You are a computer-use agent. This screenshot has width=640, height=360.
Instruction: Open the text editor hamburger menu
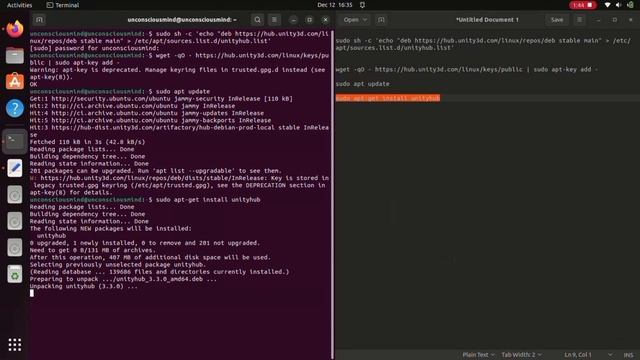point(579,20)
